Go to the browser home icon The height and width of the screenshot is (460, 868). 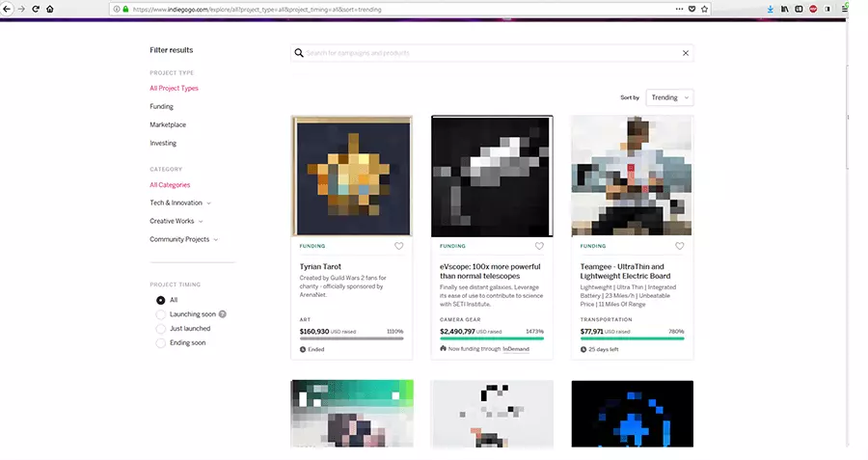point(50,9)
